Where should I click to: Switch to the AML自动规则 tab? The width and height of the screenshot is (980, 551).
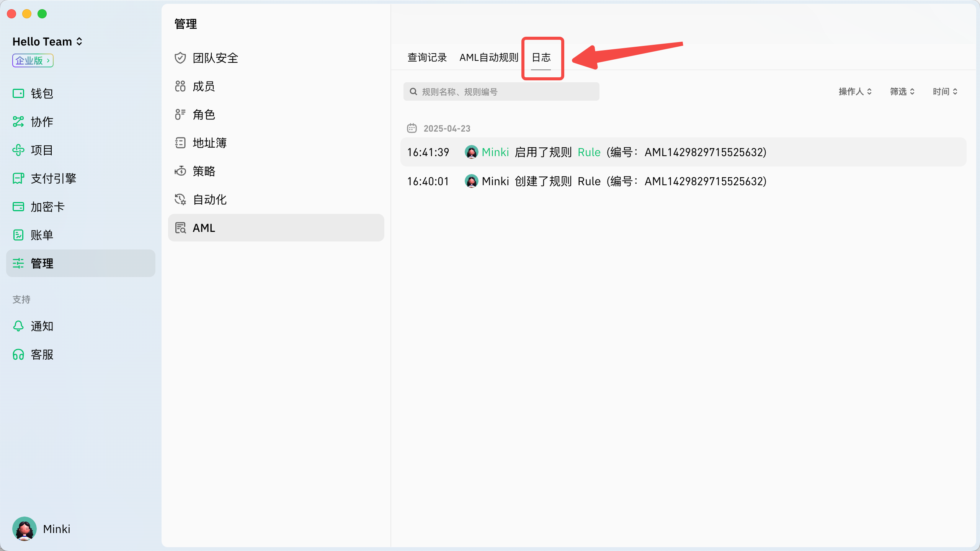(x=489, y=57)
